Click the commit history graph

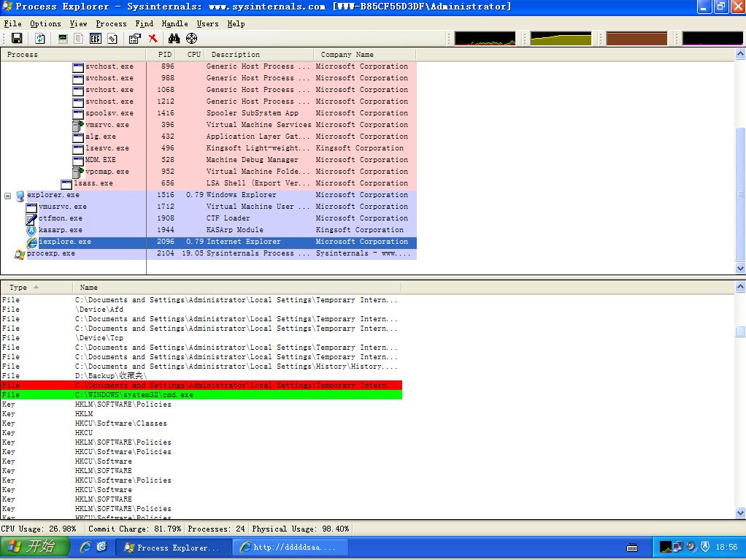pos(561,39)
